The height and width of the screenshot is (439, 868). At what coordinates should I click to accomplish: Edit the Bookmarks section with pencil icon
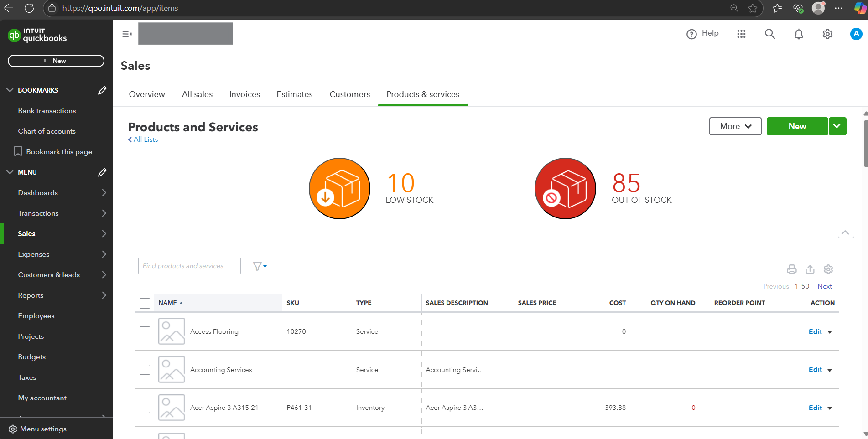(x=102, y=90)
